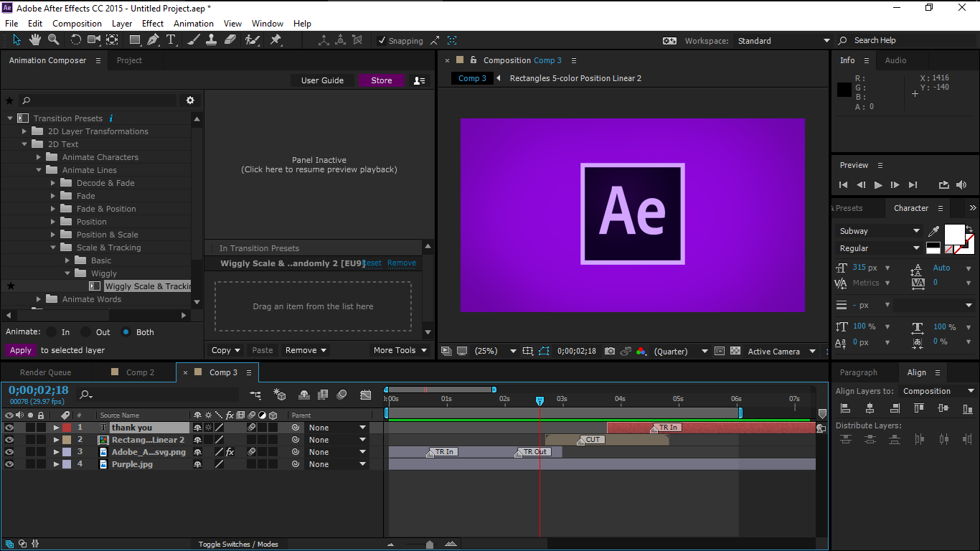The image size is (980, 551).
Task: Open the User Guide button
Action: [x=322, y=80]
